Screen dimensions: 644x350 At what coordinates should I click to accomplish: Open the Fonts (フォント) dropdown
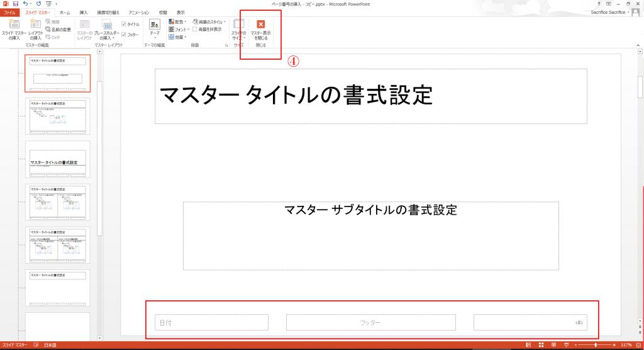(x=177, y=29)
